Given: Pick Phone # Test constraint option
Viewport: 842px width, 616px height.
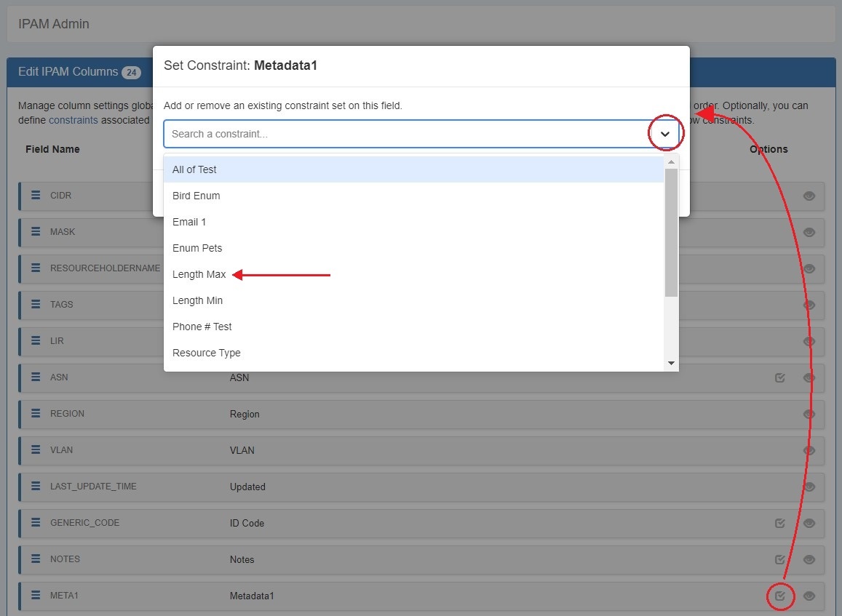Looking at the screenshot, I should click(x=202, y=327).
